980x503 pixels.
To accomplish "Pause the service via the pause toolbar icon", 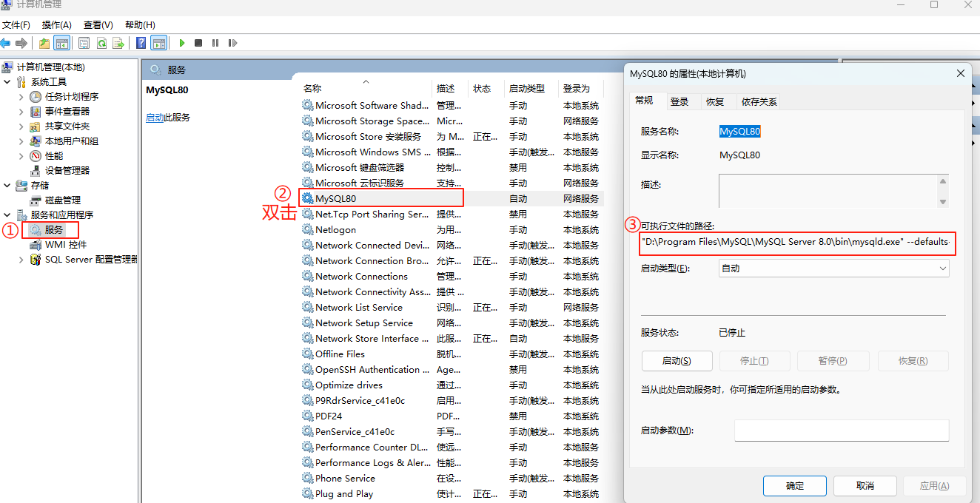I will [215, 42].
